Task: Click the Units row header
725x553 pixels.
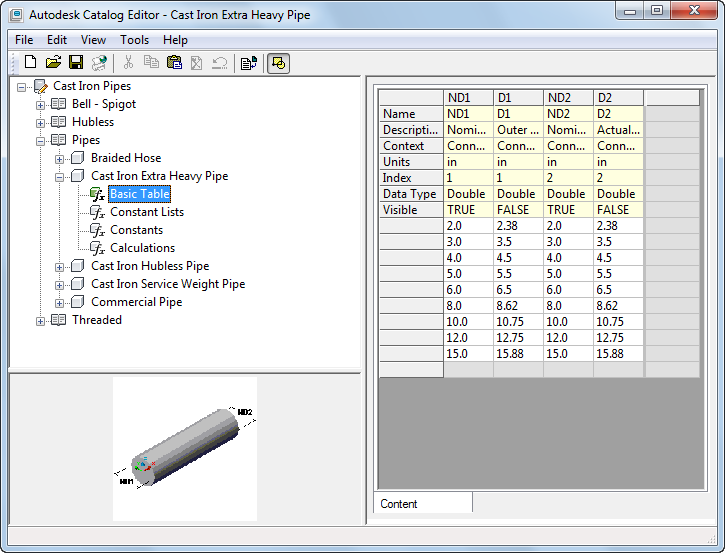Action: point(411,162)
